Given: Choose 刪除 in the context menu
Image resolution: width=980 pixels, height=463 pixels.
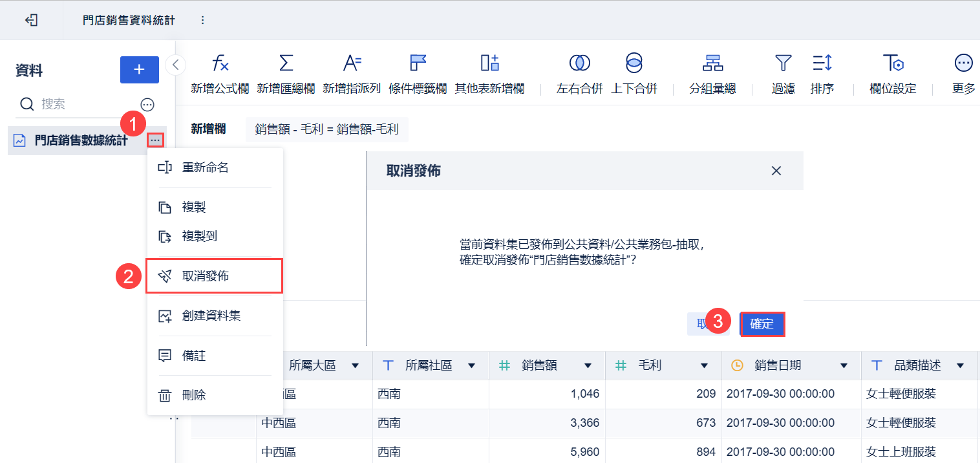Looking at the screenshot, I should coord(215,395).
